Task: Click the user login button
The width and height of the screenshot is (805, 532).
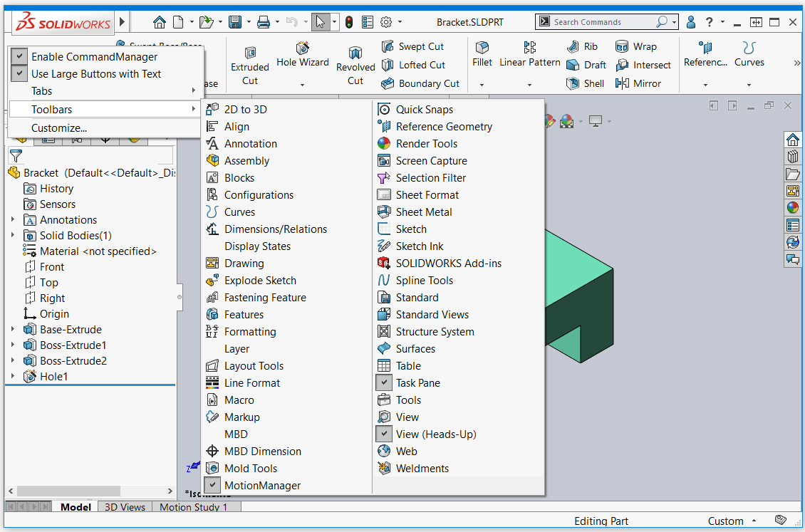Action: tap(691, 22)
